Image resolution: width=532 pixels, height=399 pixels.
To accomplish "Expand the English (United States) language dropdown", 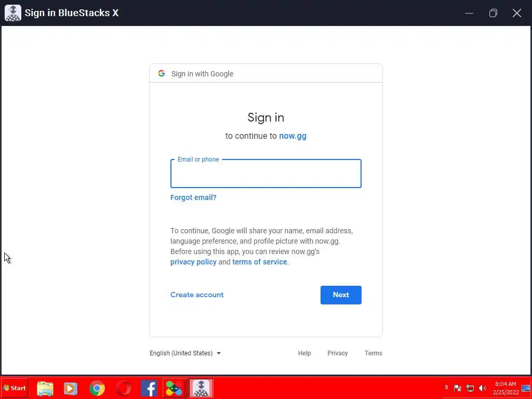I will pyautogui.click(x=185, y=353).
